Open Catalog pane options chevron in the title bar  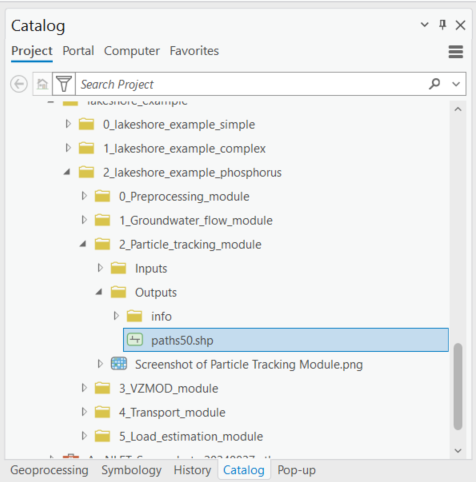pyautogui.click(x=424, y=24)
